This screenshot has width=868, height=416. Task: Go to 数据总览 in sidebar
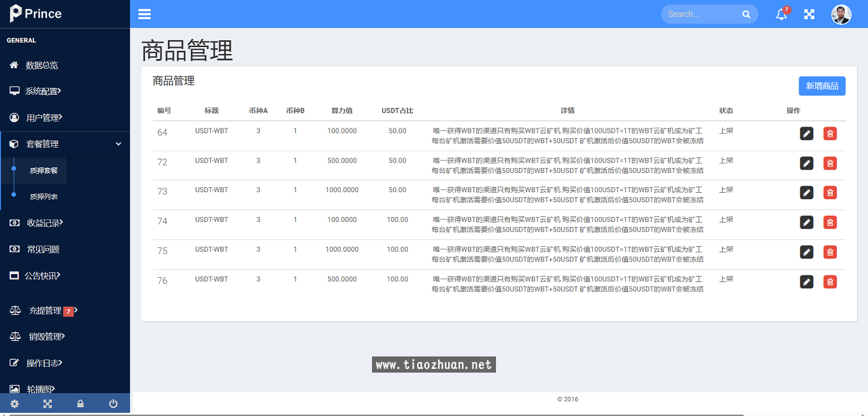click(x=42, y=65)
